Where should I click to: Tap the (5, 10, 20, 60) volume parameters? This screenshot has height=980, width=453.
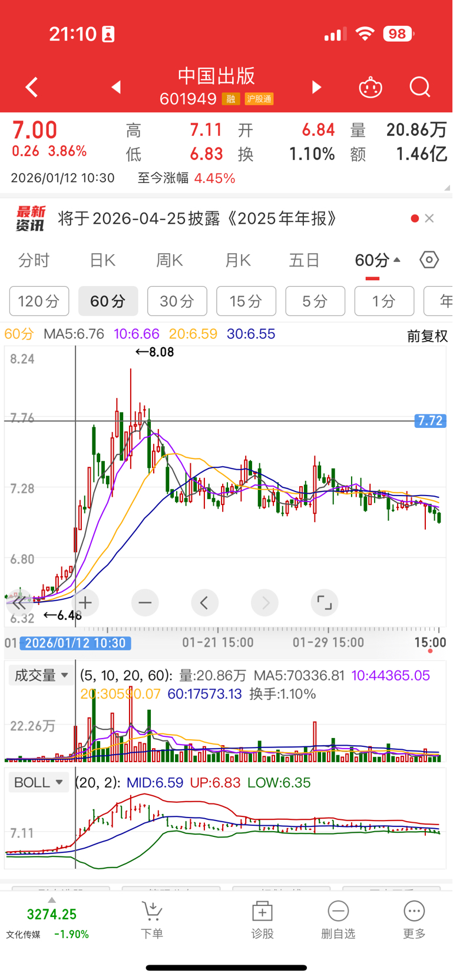tap(127, 676)
